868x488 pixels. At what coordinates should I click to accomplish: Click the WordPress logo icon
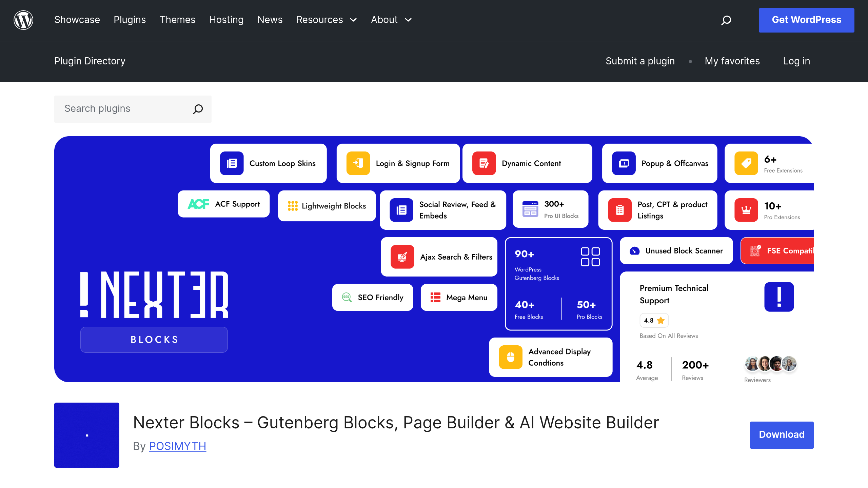[23, 20]
